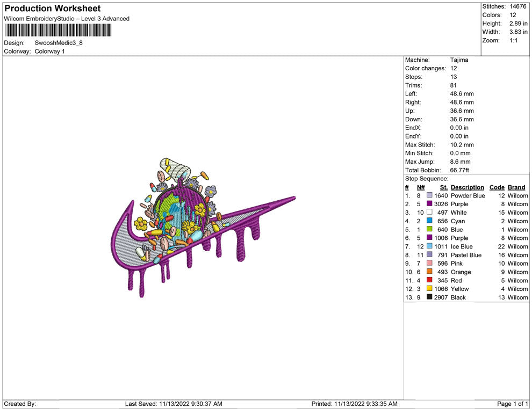Image resolution: width=532 pixels, height=409 pixels.
Task: Click the barcode in the header
Action: click(x=58, y=30)
